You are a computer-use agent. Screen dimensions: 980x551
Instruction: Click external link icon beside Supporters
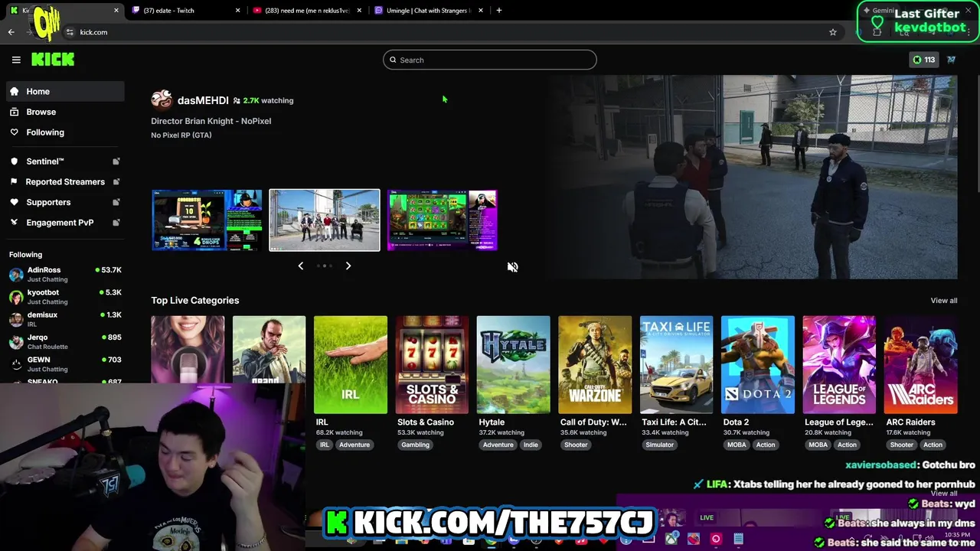[116, 202]
